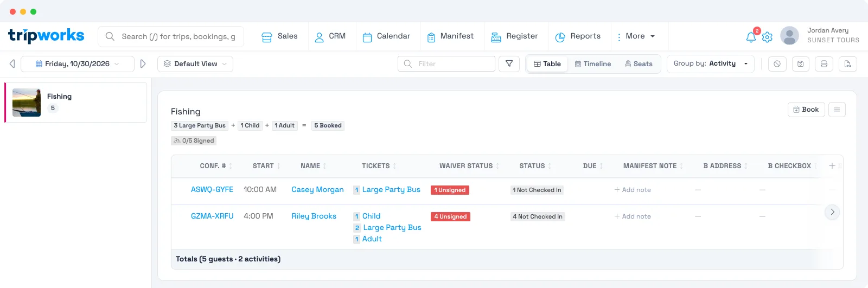868x288 pixels.
Task: Click the 1 Unsigned waiver badge
Action: (450, 190)
